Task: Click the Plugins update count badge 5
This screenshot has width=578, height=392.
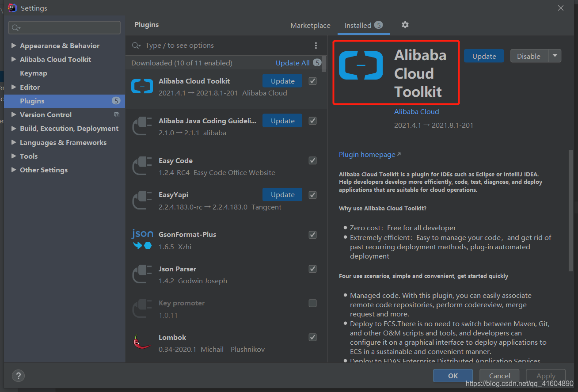Action: tap(116, 101)
